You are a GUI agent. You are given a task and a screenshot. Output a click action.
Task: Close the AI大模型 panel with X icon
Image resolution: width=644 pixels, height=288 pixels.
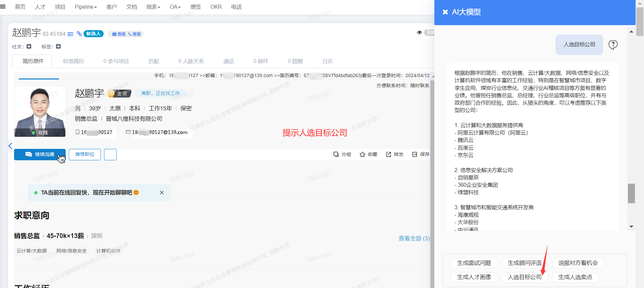[x=445, y=12]
